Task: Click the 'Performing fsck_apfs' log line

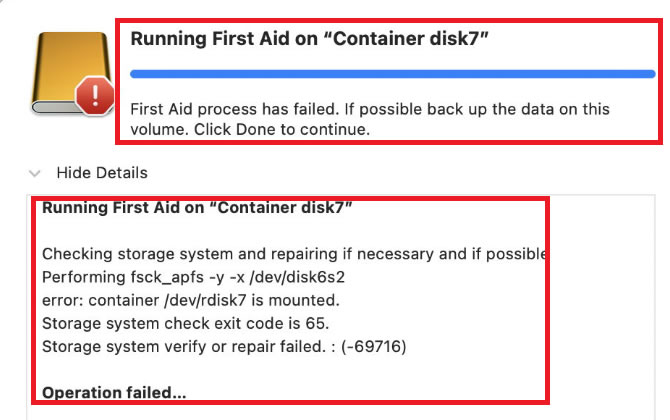Action: pos(193,277)
